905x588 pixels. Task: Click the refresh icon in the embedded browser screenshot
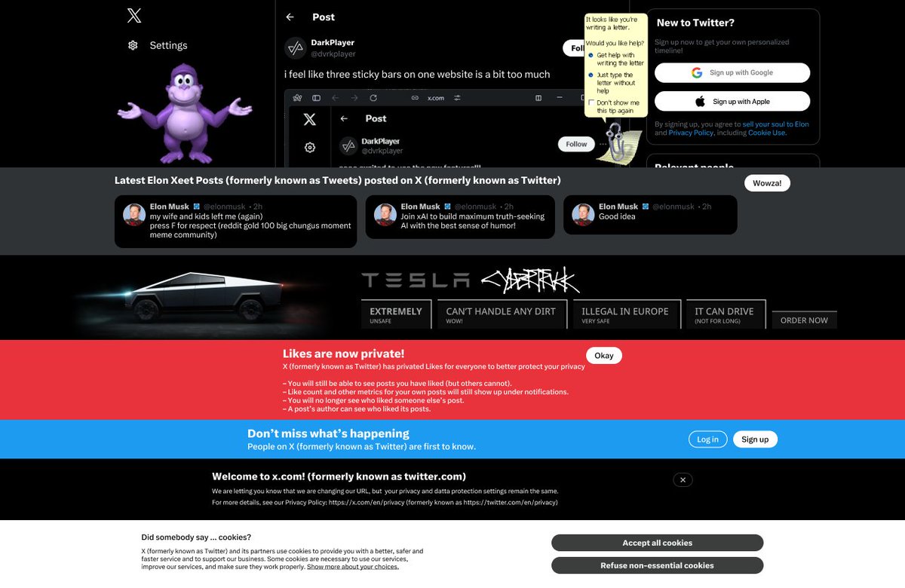pyautogui.click(x=373, y=98)
